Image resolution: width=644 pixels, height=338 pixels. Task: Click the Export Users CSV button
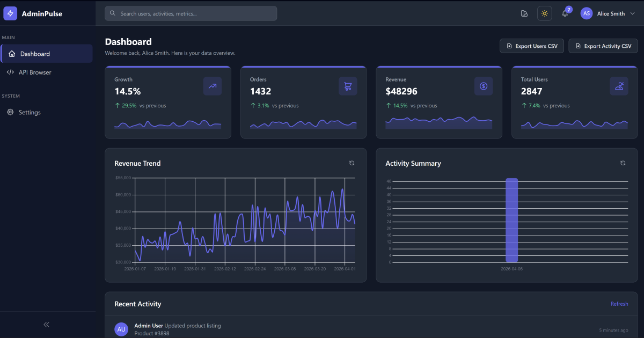click(x=531, y=46)
